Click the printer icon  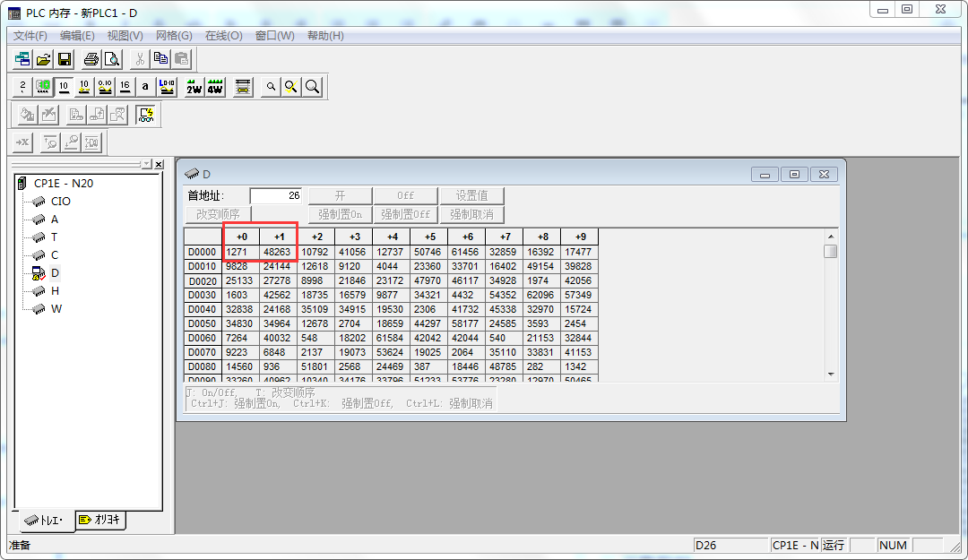click(x=91, y=59)
